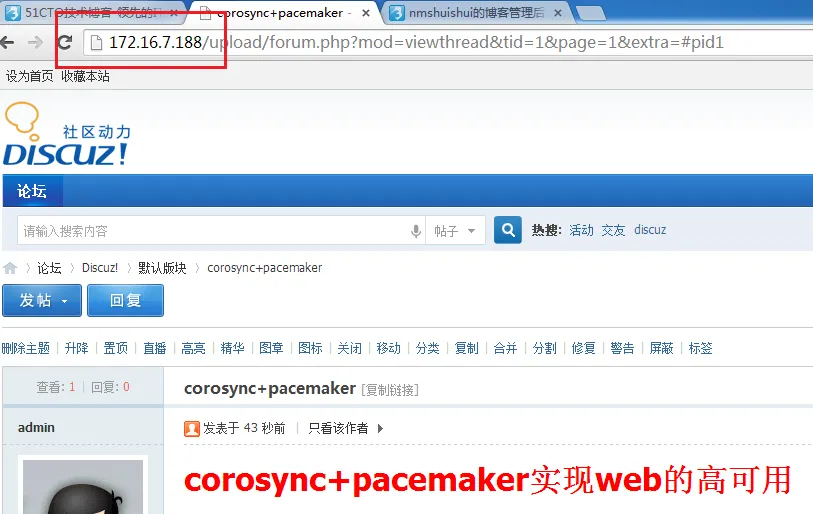
Task: Click 升降 moderation action
Action: click(77, 348)
